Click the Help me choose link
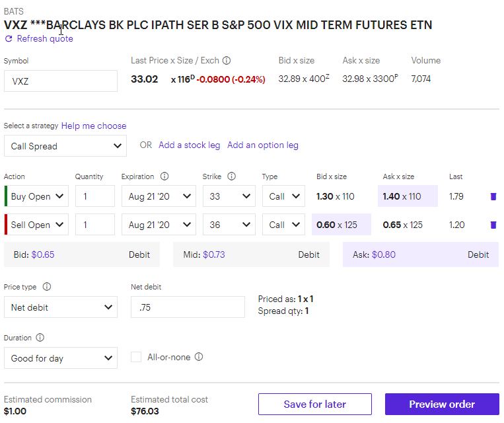504x423 pixels. pos(94,126)
